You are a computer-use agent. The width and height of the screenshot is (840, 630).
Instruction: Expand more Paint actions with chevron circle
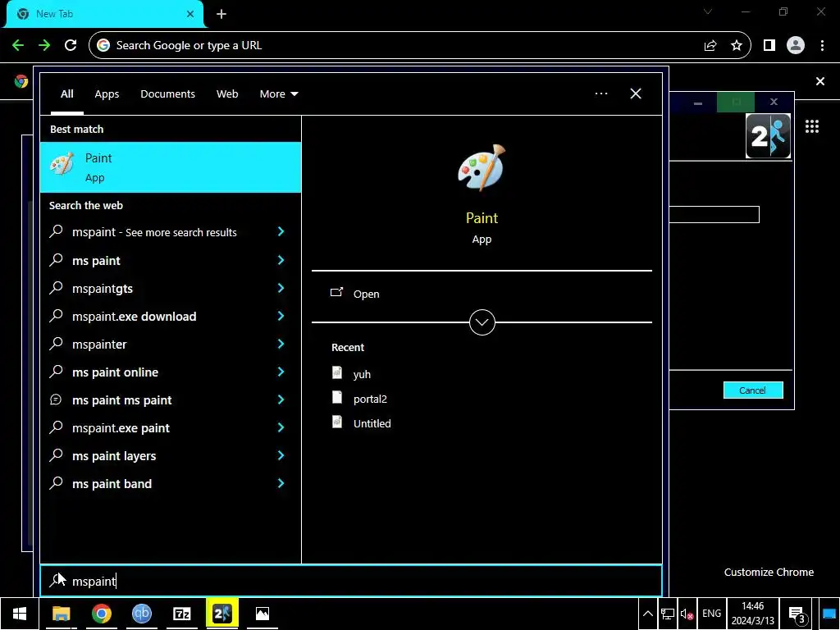pyautogui.click(x=482, y=322)
